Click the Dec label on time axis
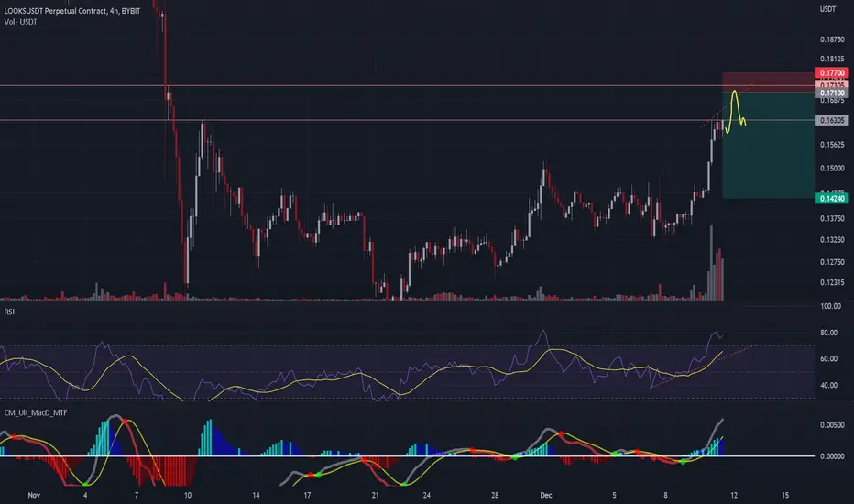The image size is (854, 504). coord(546,495)
